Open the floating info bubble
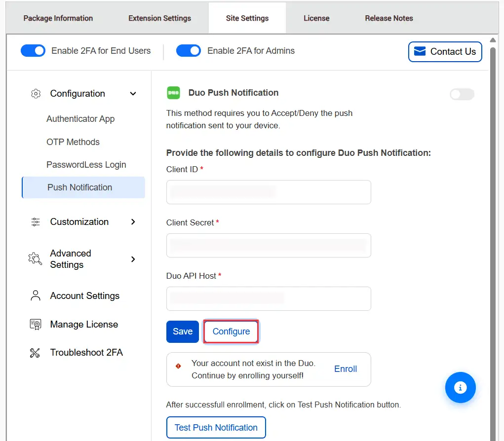504x441 pixels. pyautogui.click(x=460, y=388)
